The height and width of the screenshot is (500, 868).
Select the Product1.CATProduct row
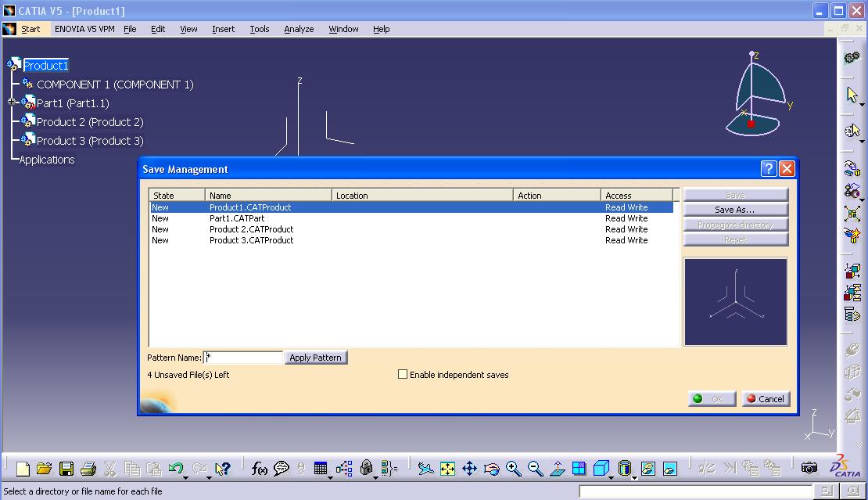(411, 207)
